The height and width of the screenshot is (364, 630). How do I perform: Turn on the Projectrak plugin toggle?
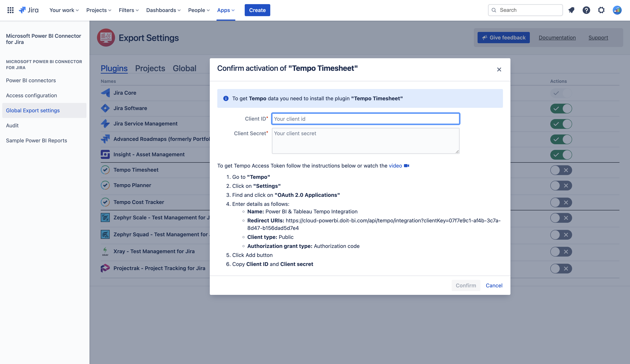pyautogui.click(x=561, y=269)
